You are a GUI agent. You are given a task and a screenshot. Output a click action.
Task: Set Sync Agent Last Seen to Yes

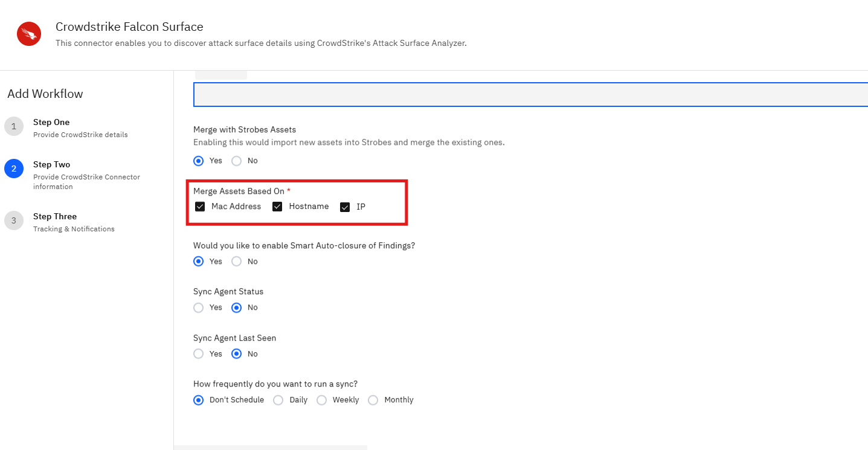pyautogui.click(x=199, y=354)
